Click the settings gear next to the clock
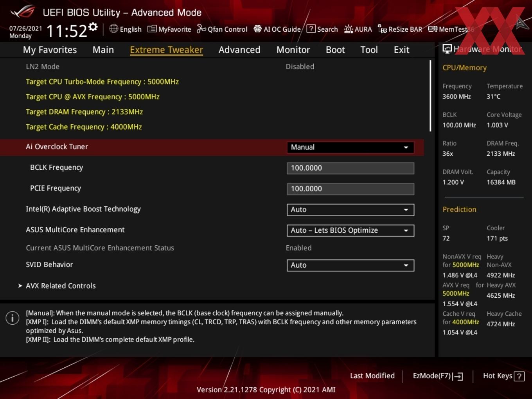This screenshot has height=399, width=532. [x=93, y=27]
